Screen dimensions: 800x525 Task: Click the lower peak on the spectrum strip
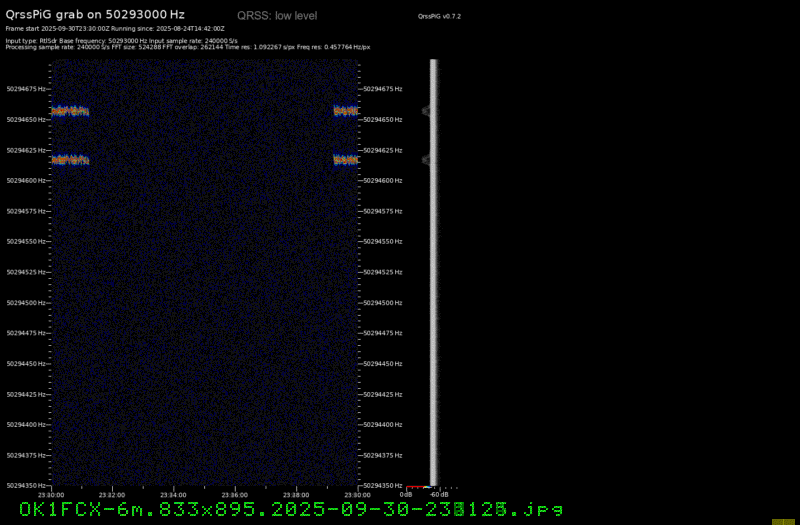click(x=426, y=160)
